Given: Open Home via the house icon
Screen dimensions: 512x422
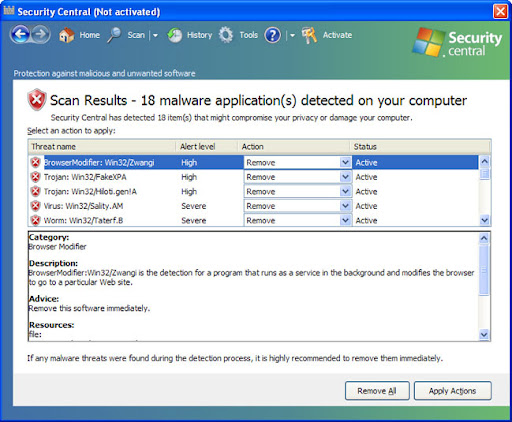Looking at the screenshot, I should [x=67, y=35].
